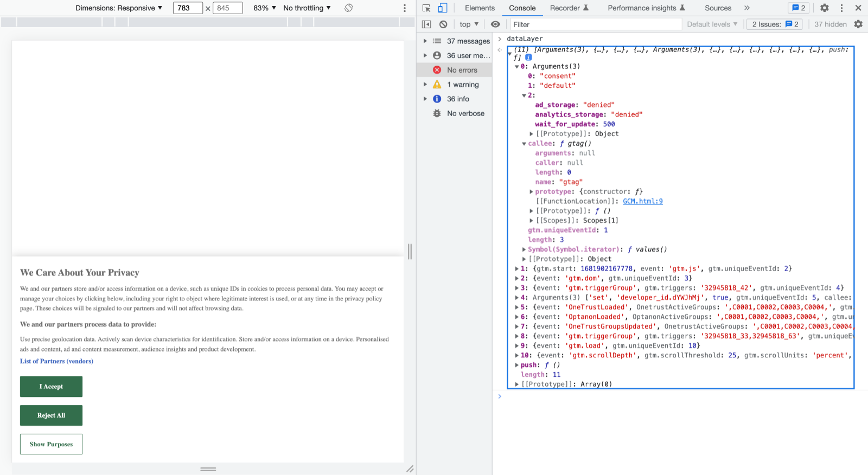Open the Dimensions Responsive dropdown
This screenshot has width=868, height=475.
coord(119,8)
